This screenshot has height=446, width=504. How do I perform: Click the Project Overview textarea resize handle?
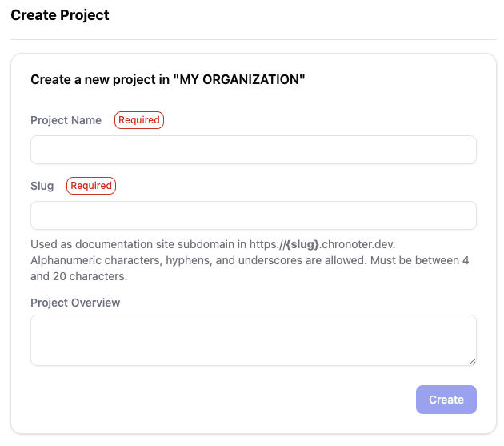coord(473,362)
